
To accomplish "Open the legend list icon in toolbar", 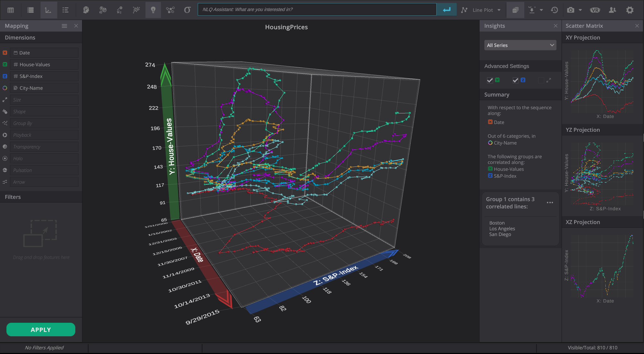I will click(x=66, y=10).
